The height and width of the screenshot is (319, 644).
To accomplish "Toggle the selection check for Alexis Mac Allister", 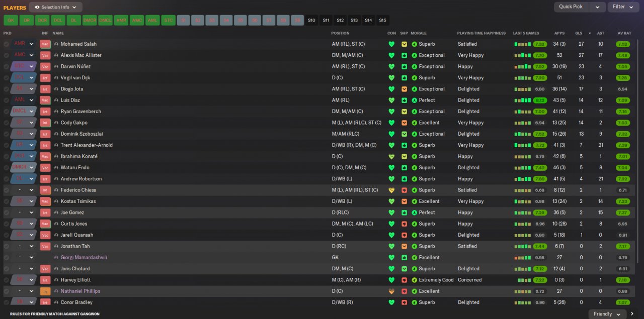I will [6, 55].
